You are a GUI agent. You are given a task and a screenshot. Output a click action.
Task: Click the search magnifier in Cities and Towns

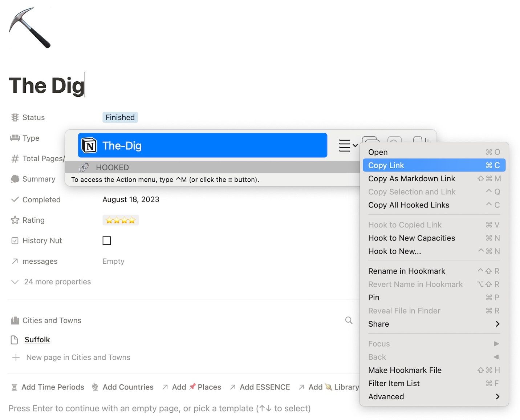349,320
